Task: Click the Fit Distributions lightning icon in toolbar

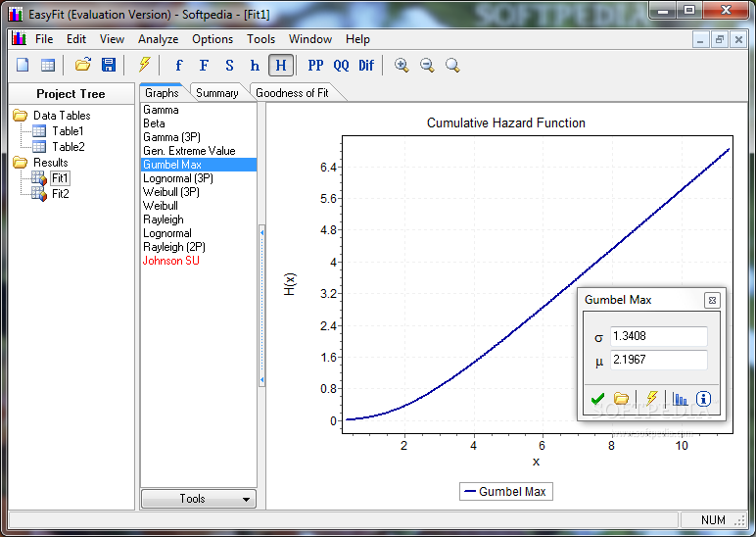Action: point(144,65)
